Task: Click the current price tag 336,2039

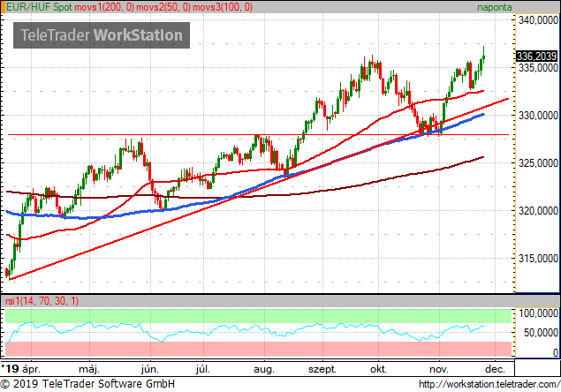Action: [536, 56]
